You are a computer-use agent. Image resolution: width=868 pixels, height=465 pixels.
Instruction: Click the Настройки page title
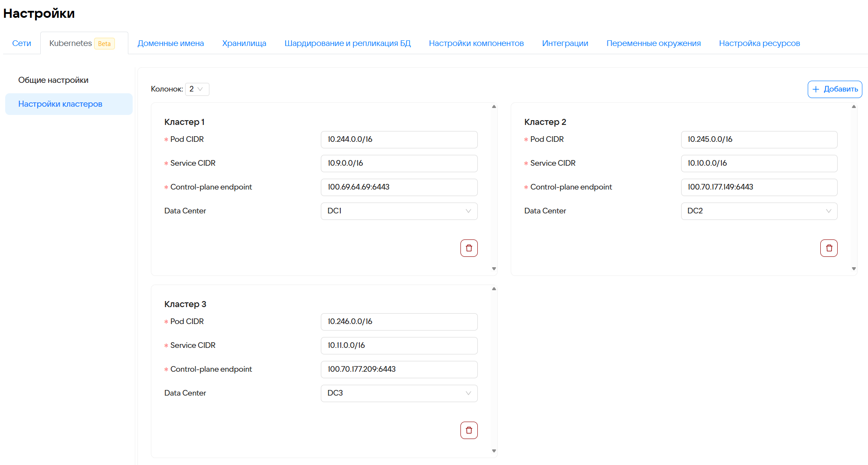[39, 13]
